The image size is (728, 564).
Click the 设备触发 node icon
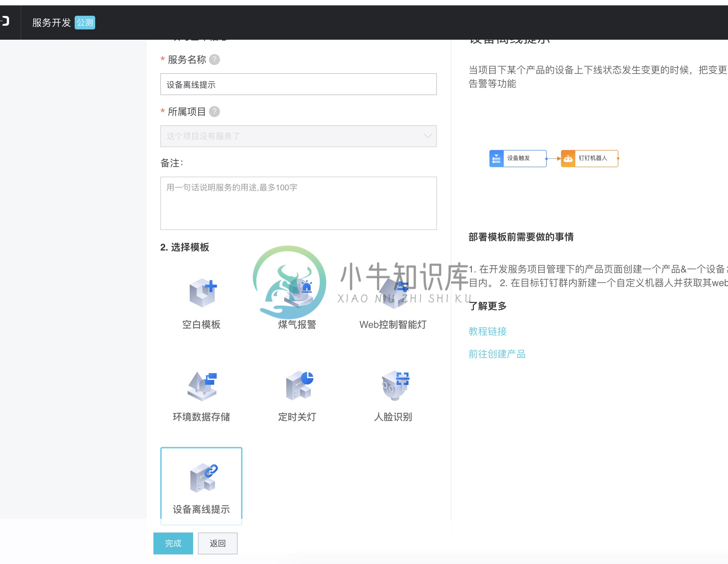click(x=497, y=158)
